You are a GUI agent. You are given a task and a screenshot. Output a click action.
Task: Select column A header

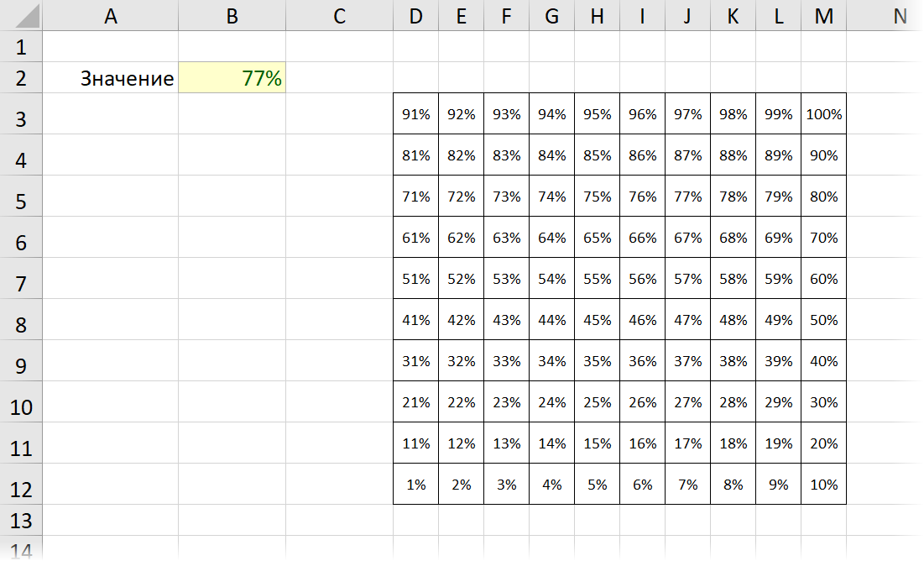110,16
